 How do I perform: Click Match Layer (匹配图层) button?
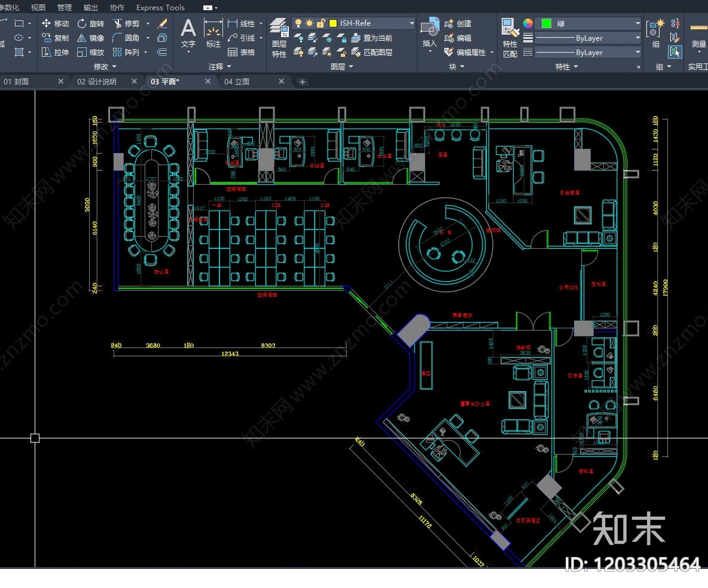(372, 53)
